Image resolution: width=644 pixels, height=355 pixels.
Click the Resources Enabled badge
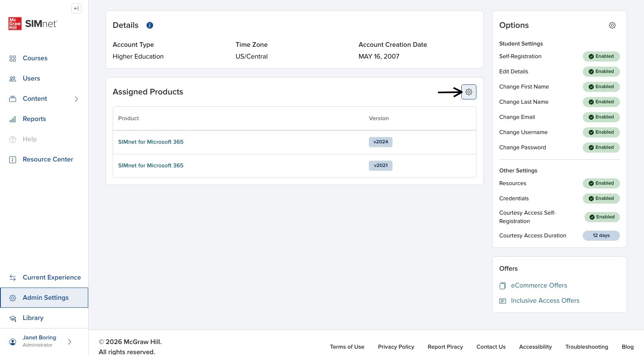click(601, 183)
